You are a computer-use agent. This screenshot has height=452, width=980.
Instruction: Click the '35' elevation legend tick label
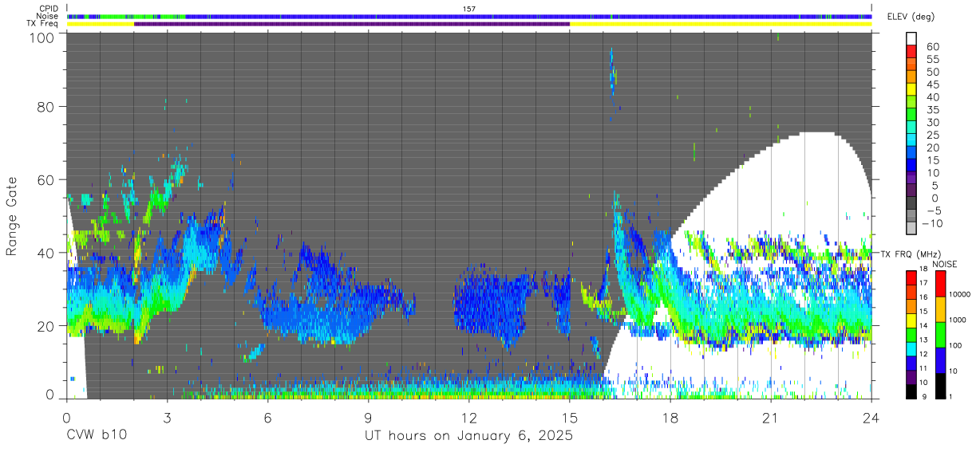coord(931,110)
